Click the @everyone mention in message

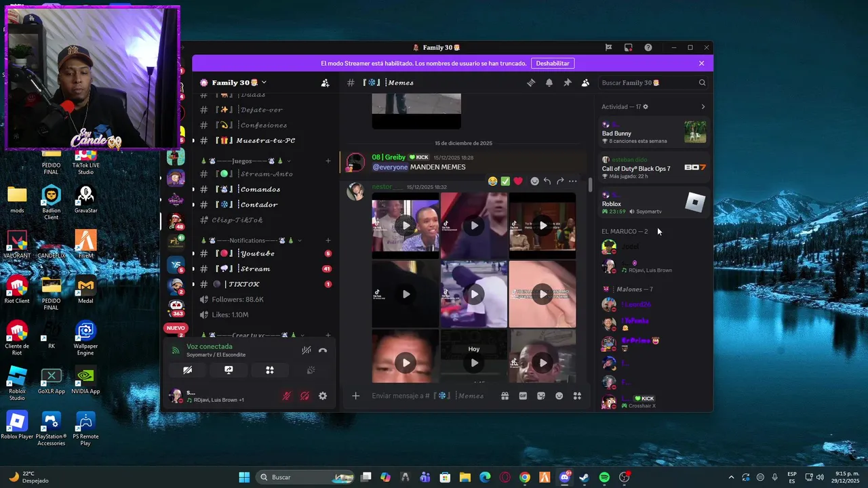click(390, 167)
